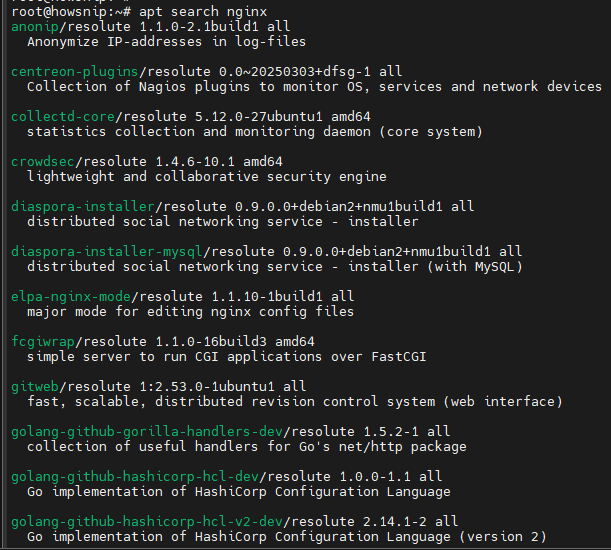Click version '1.1.0-16build3' text
This screenshot has height=550, width=611.
211,341
